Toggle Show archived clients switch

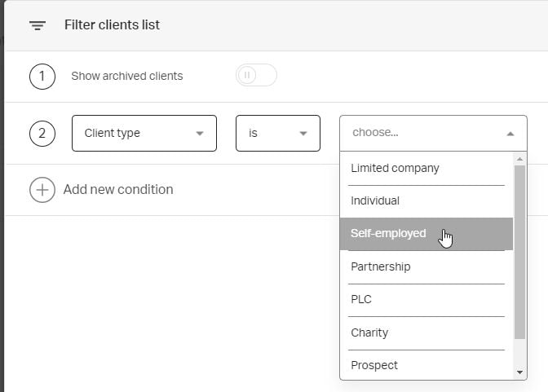(256, 76)
